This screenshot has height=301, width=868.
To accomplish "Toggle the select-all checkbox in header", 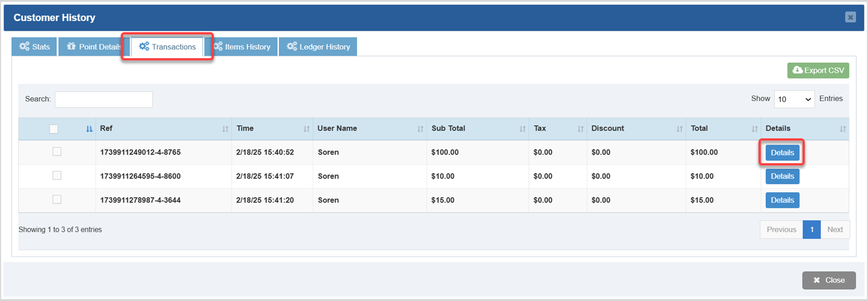I will click(x=54, y=129).
